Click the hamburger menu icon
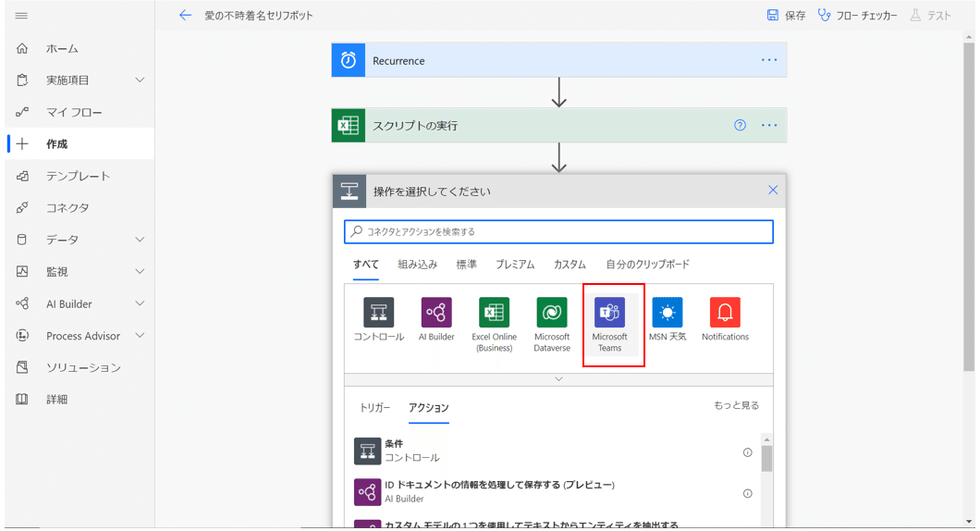The image size is (980, 531). click(22, 16)
